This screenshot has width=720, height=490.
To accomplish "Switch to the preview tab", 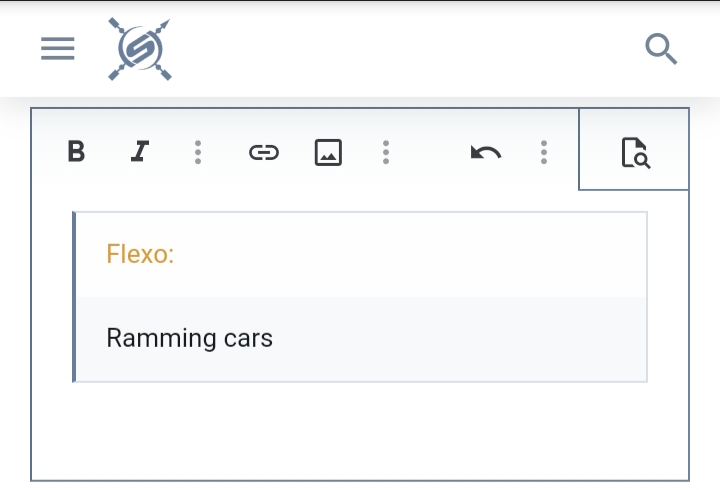I will coord(635,152).
